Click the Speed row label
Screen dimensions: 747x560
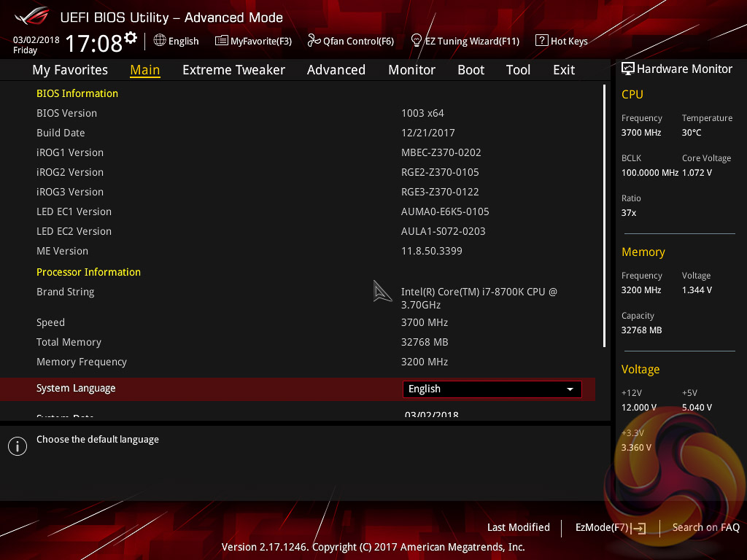click(50, 323)
